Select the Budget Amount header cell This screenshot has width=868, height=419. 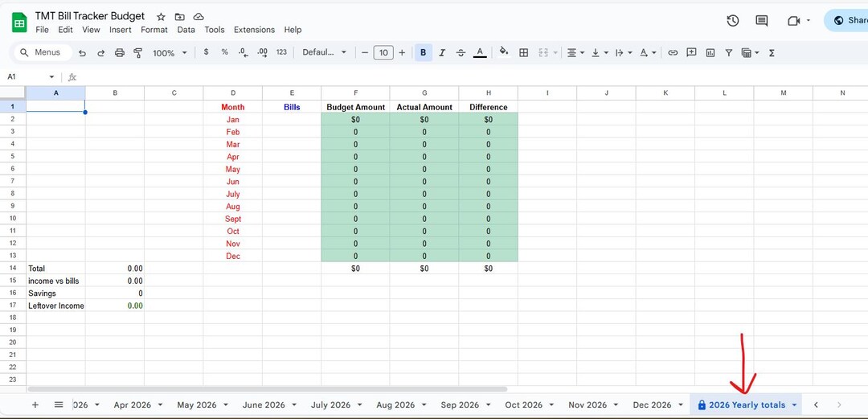point(355,107)
